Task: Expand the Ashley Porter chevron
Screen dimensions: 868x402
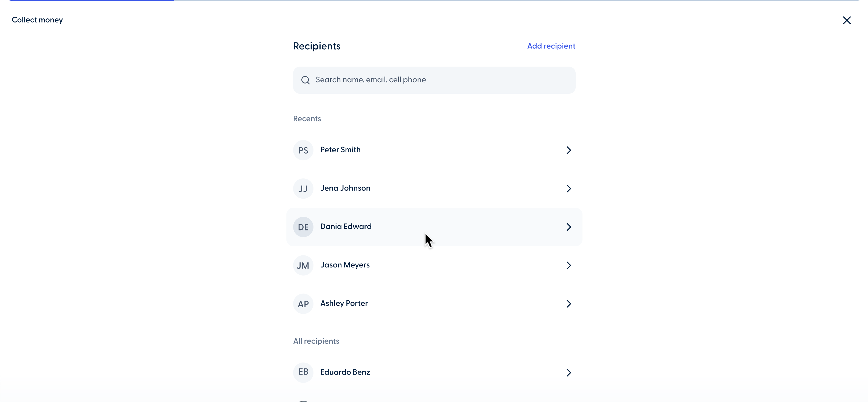Action: point(569,304)
